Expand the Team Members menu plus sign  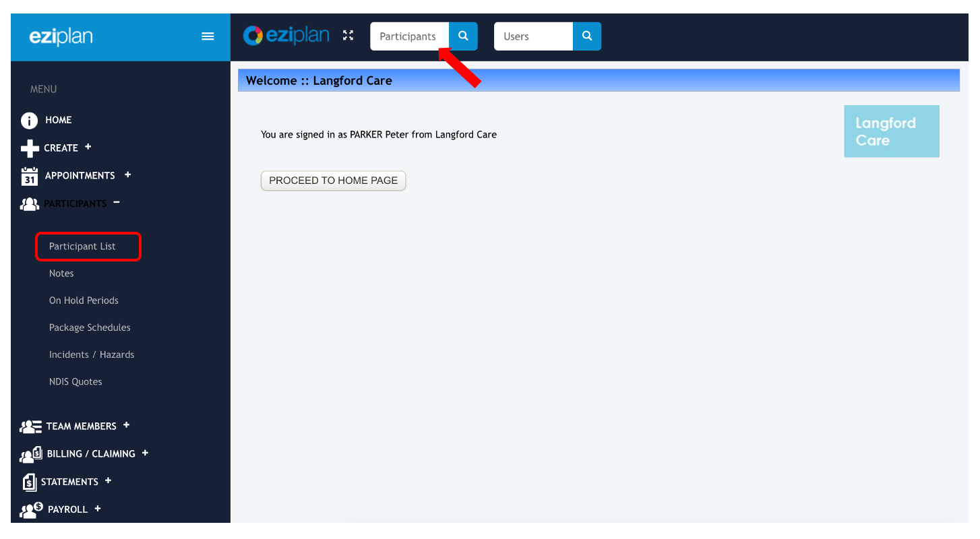(x=126, y=425)
